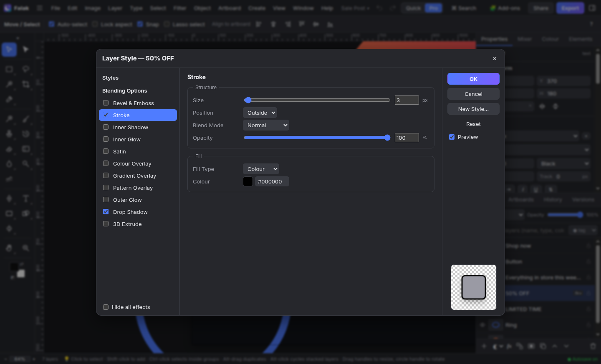Screen dimensions: 601x364
Task: Select the Type tool in the background toolbar
Action: pos(26,198)
